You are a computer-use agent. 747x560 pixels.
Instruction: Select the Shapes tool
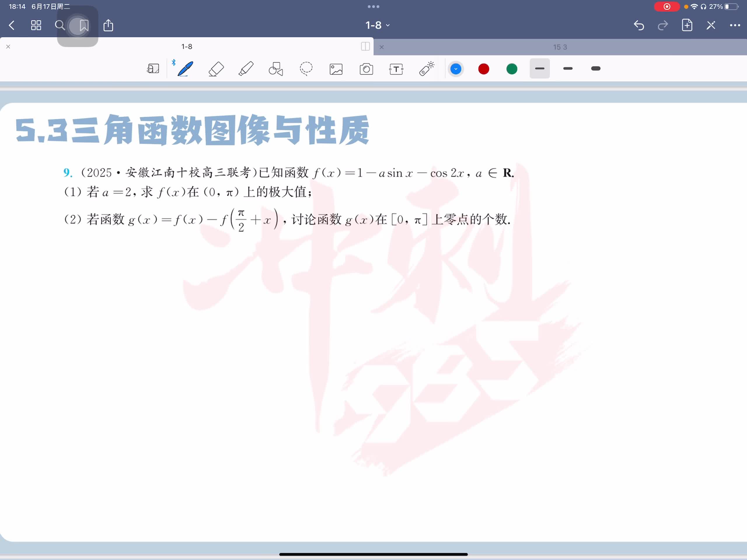point(275,69)
